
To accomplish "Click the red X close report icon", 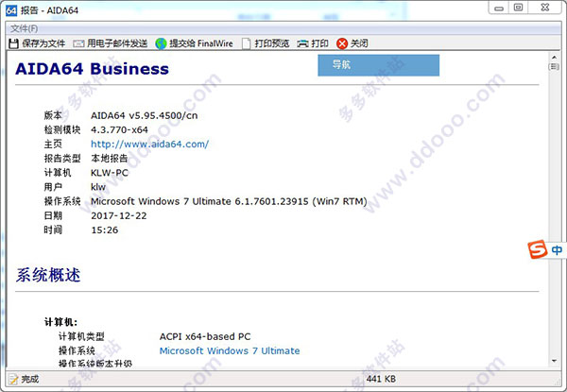I will 342,43.
